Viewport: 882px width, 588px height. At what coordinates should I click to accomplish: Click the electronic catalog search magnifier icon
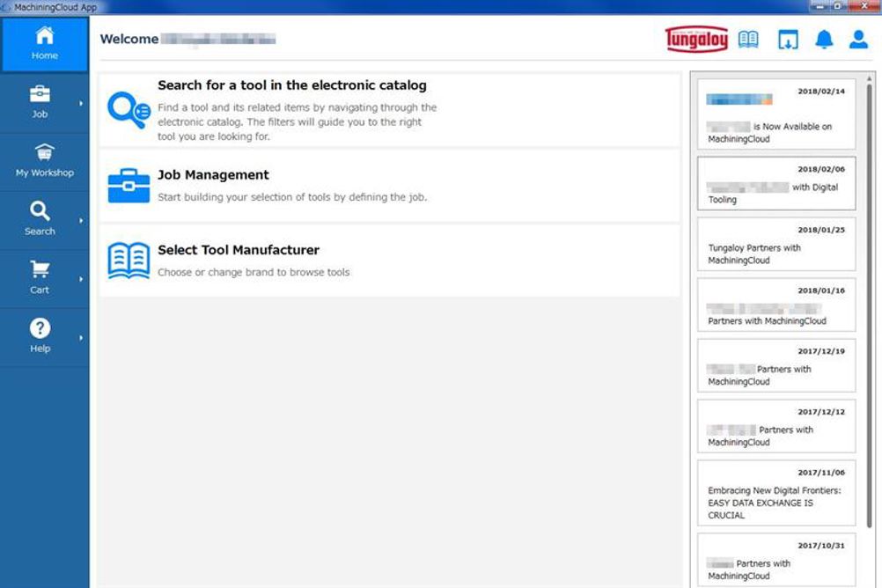click(129, 110)
